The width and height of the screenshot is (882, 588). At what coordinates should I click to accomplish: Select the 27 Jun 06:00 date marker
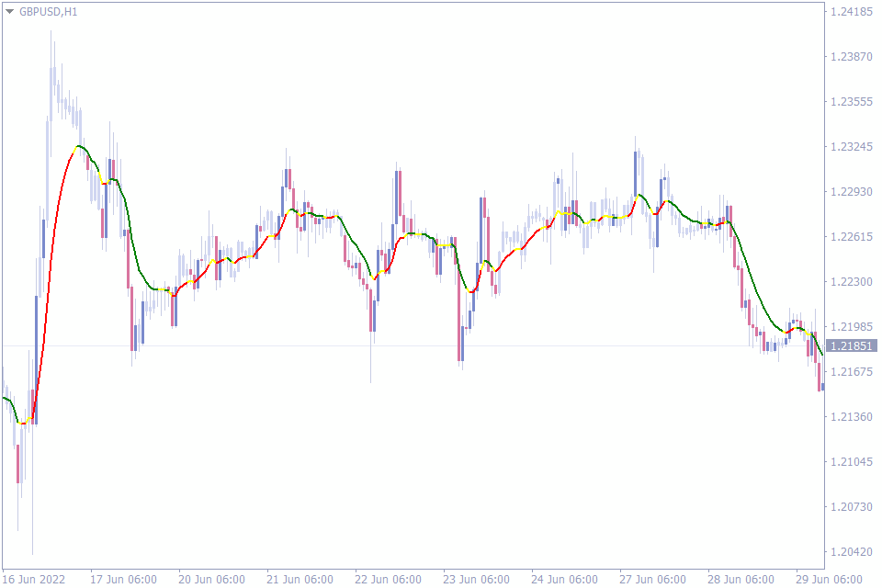[654, 580]
